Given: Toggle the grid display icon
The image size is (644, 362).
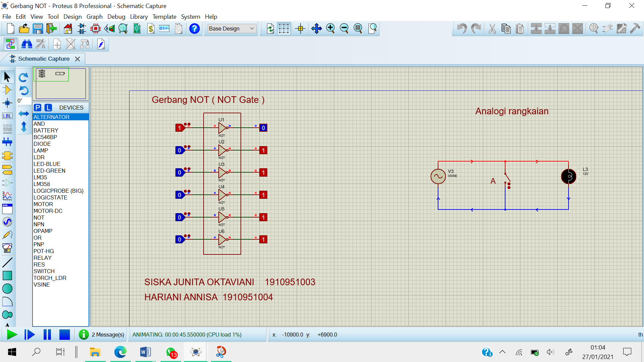Looking at the screenshot, I should [284, 29].
